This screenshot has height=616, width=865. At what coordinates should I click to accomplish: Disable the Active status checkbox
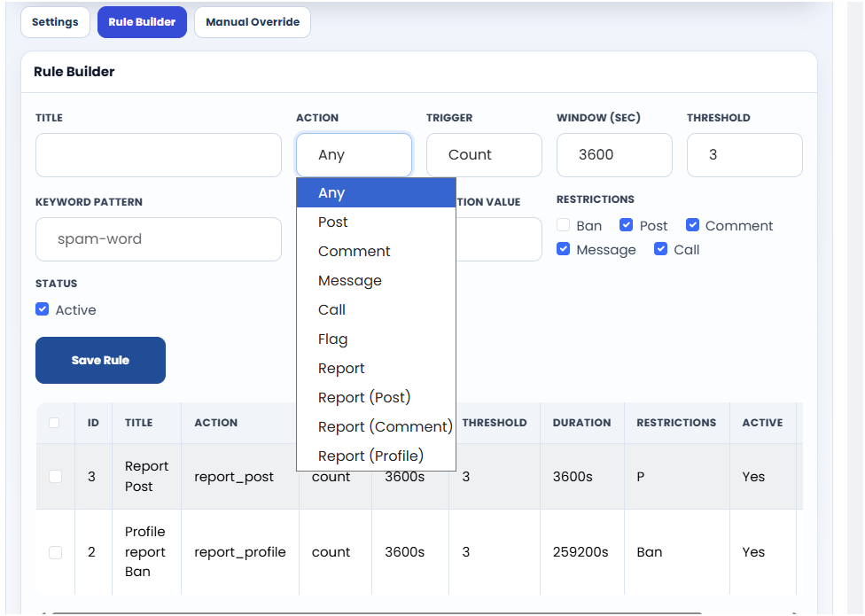tap(43, 310)
